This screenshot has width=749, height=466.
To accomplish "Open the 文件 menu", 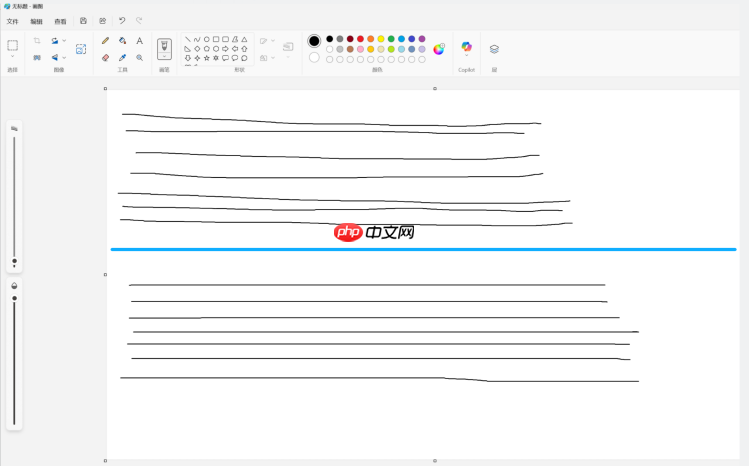I will tap(13, 21).
